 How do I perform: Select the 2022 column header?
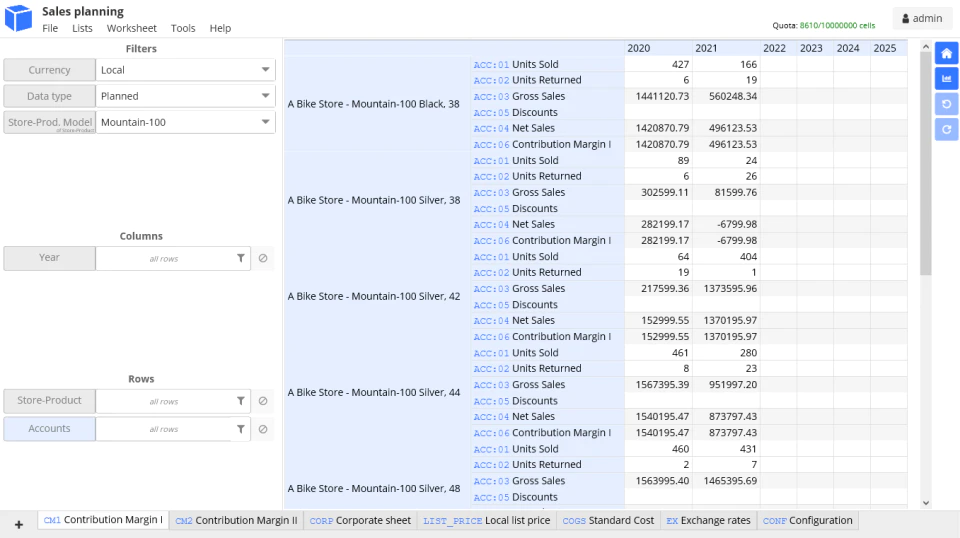(x=778, y=48)
